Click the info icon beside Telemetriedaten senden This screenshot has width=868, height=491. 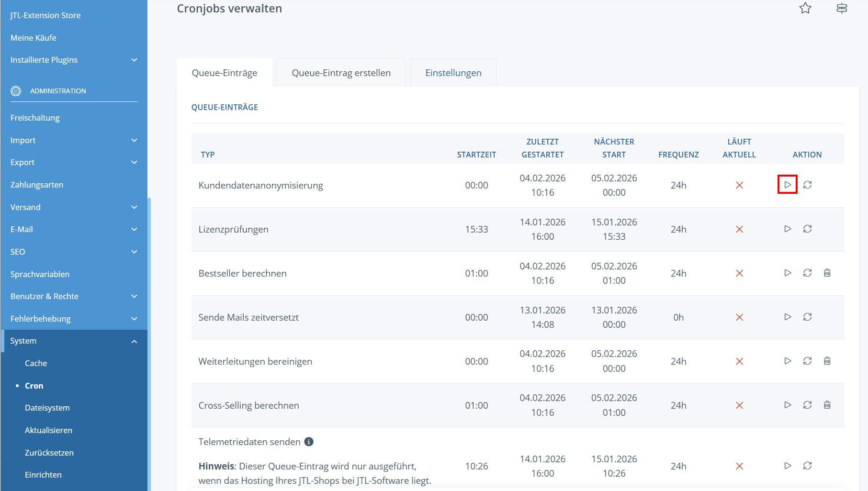(309, 442)
